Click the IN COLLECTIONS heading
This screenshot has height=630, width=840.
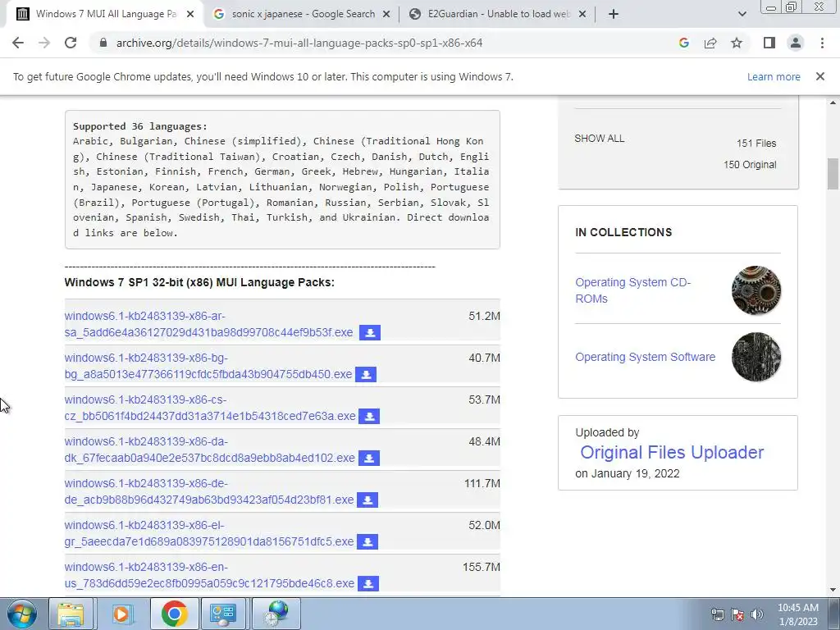(x=623, y=232)
